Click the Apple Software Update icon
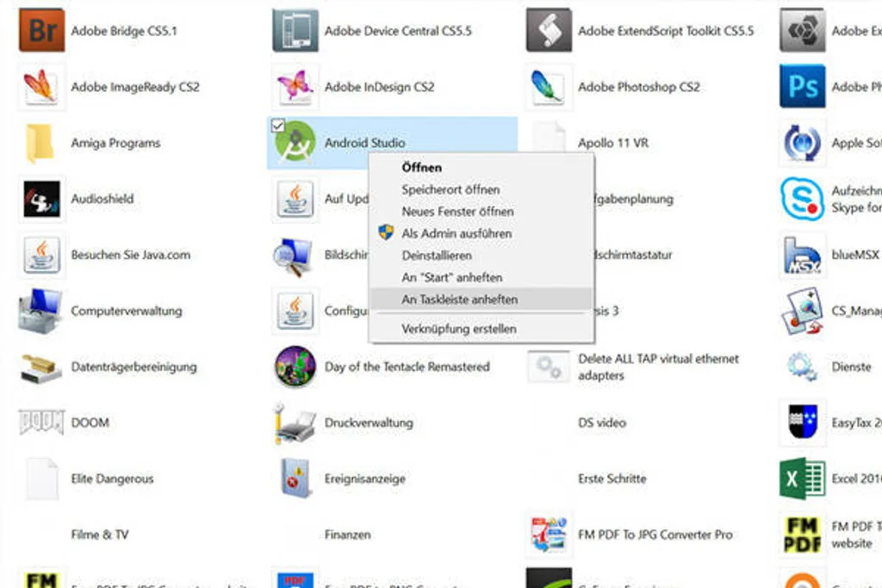 click(803, 143)
